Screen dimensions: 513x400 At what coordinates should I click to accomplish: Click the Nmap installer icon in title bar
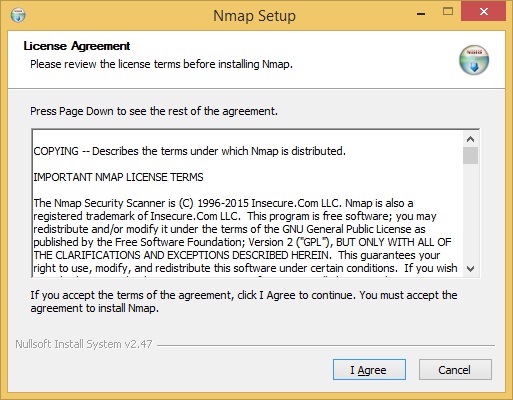(x=18, y=15)
